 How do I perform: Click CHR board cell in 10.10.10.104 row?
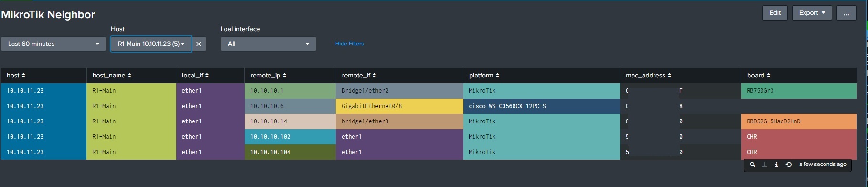pos(799,152)
